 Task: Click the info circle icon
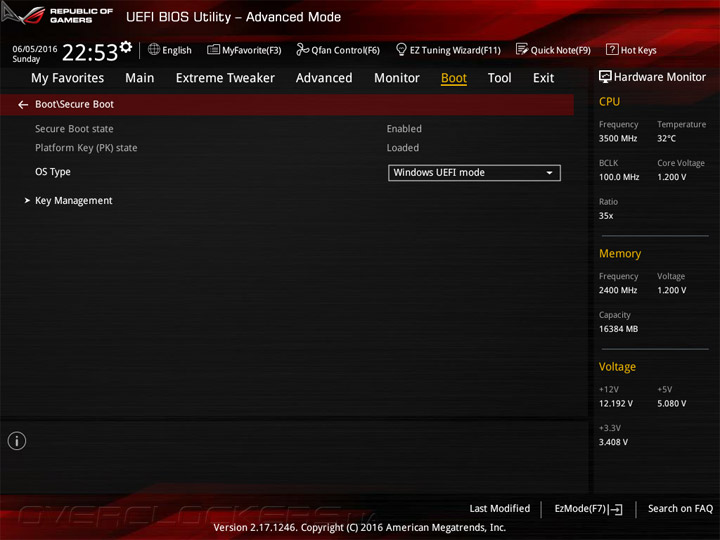(x=17, y=441)
